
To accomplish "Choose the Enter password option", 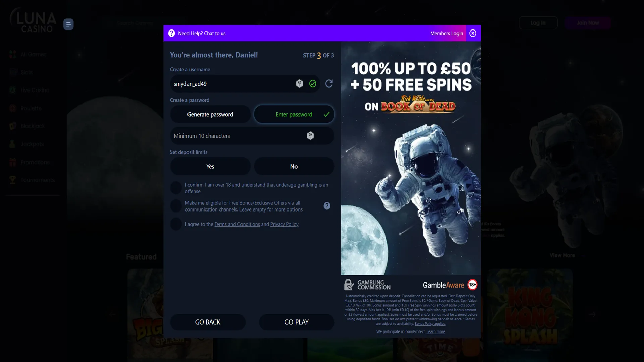I will coord(294,114).
